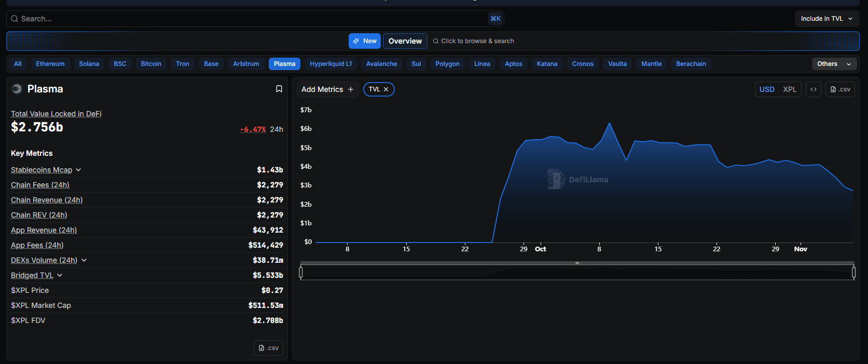This screenshot has width=868, height=364.
Task: Expand the Bridged TVL row
Action: click(60, 275)
